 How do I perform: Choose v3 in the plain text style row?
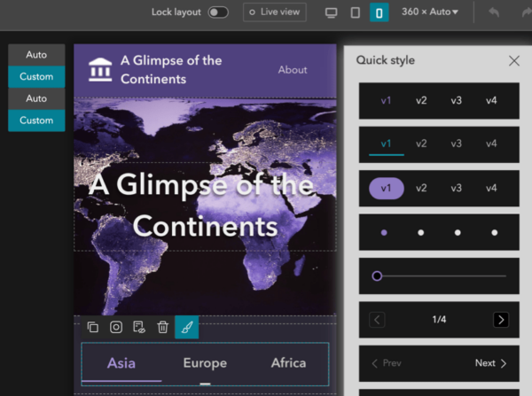pyautogui.click(x=457, y=100)
